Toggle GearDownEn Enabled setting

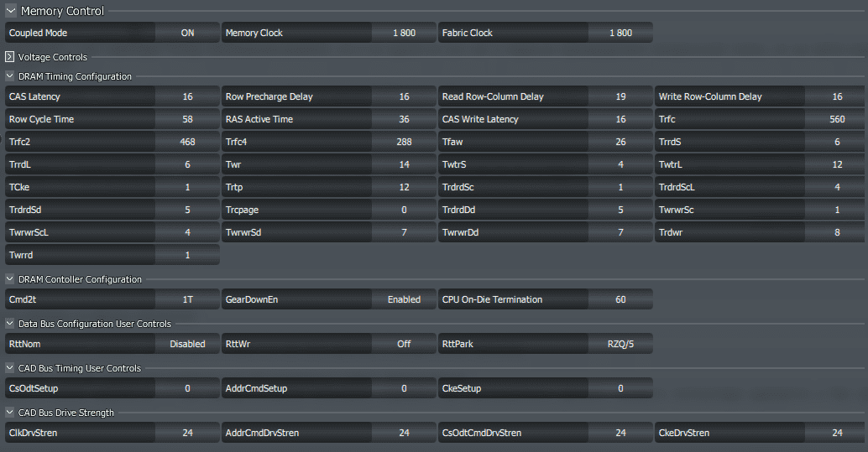pos(404,299)
